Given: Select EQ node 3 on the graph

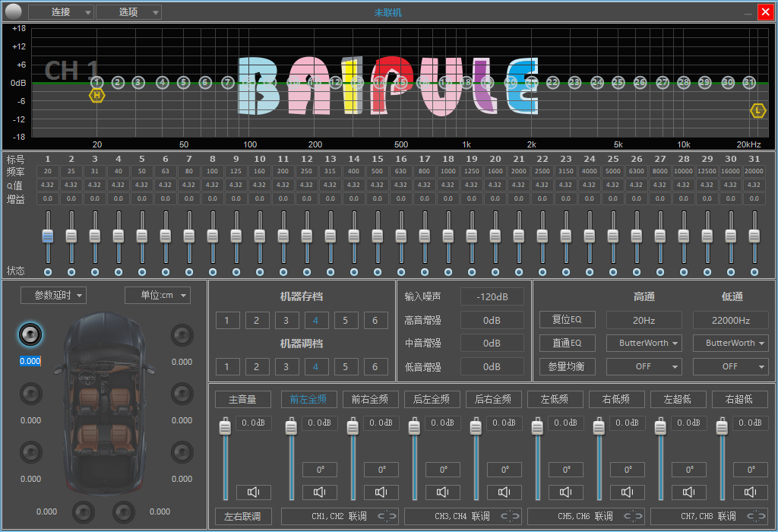Looking at the screenshot, I should pos(138,82).
